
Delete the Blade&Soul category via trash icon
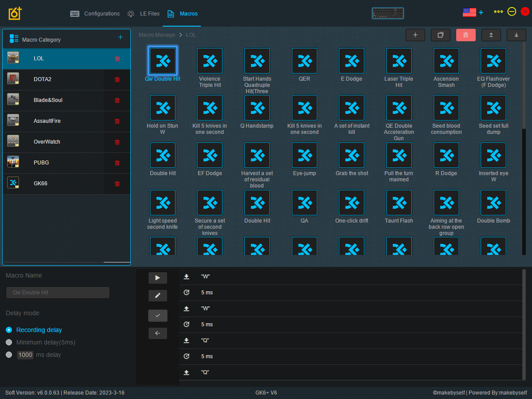[117, 100]
